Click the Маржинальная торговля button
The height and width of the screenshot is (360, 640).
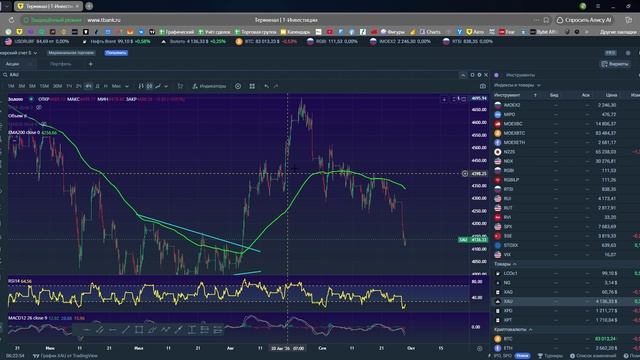pos(71,53)
